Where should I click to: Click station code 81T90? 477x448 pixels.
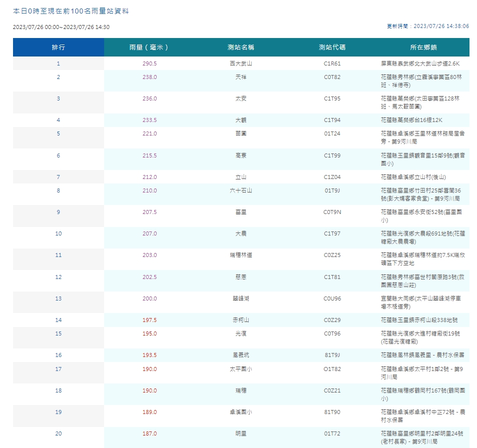pos(332,412)
